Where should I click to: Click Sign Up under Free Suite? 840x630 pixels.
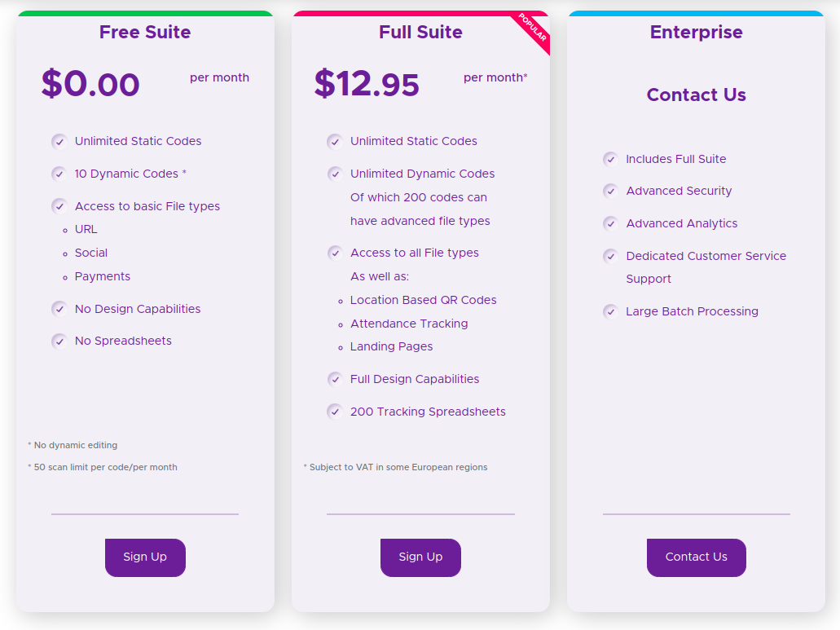[x=145, y=557]
